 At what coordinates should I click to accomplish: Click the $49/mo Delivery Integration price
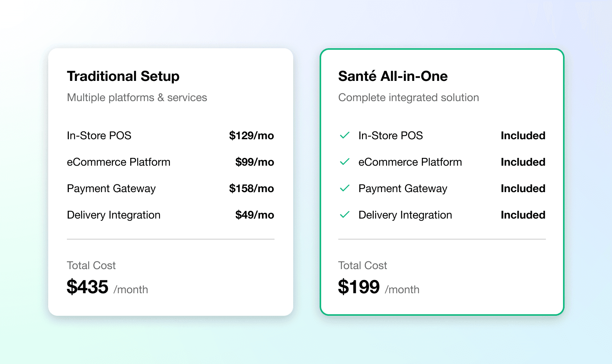254,215
